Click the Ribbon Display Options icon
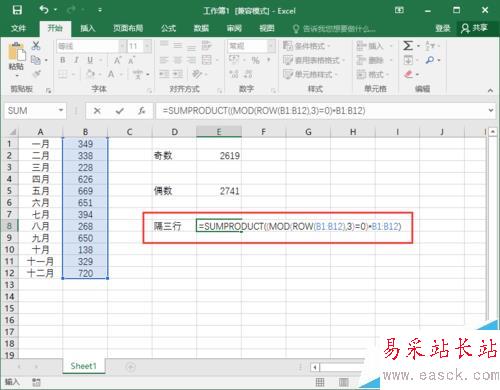 pos(399,10)
